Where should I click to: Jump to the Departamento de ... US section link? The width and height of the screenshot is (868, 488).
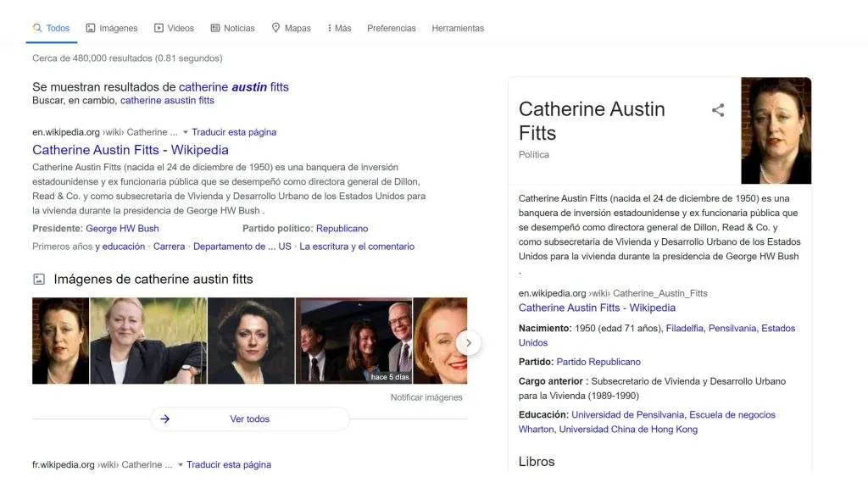pos(242,247)
